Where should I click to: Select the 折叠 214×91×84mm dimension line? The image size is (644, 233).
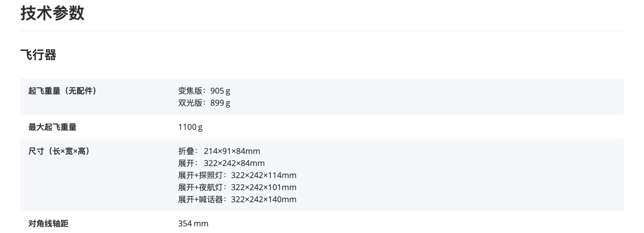219,151
